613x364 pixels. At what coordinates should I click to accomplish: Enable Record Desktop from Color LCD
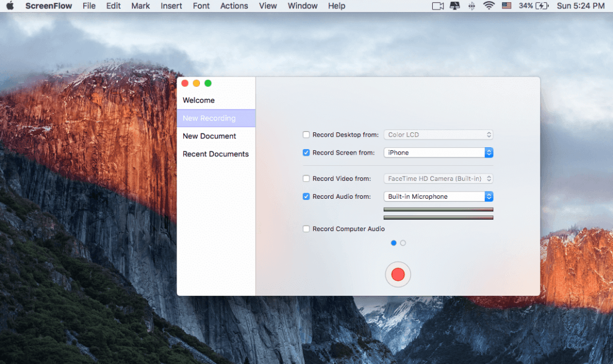pos(306,135)
